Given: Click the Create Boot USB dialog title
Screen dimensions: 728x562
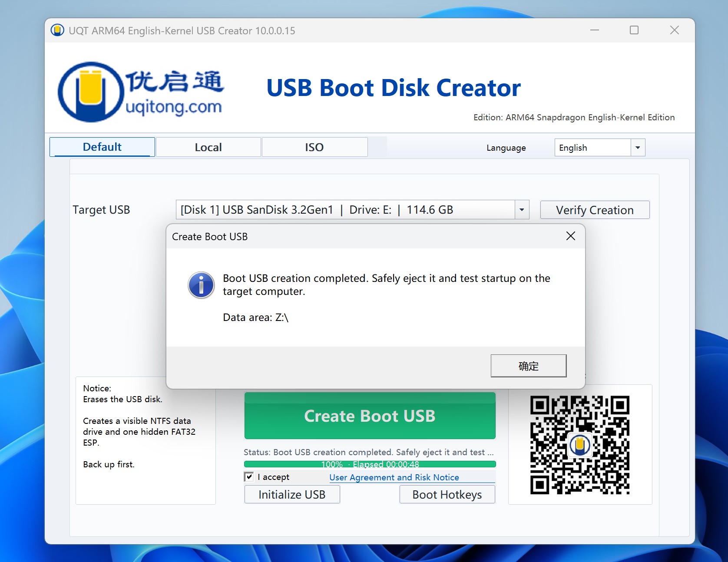Looking at the screenshot, I should click(x=210, y=237).
